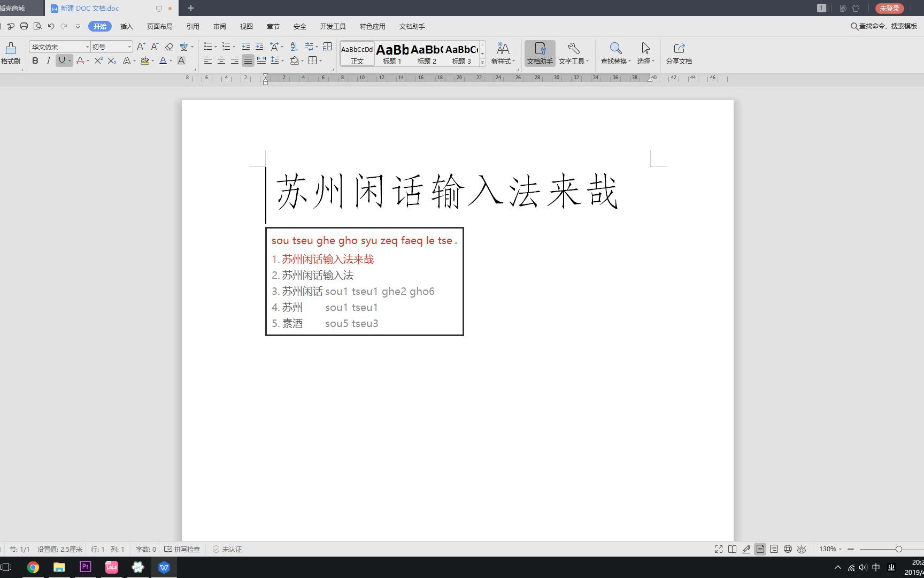Open 文字工具 text tools

(574, 54)
